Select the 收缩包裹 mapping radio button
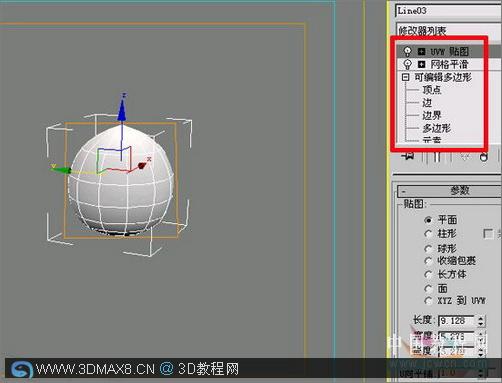The width and height of the screenshot is (502, 383). (429, 261)
